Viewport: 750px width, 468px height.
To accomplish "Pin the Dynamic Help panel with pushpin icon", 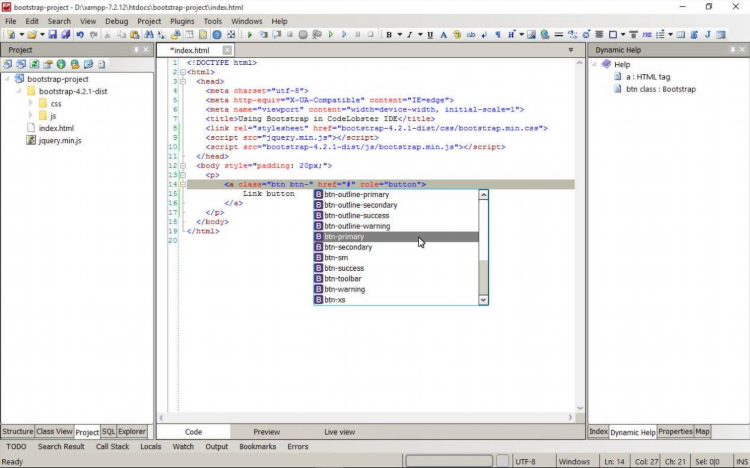I will [x=732, y=50].
